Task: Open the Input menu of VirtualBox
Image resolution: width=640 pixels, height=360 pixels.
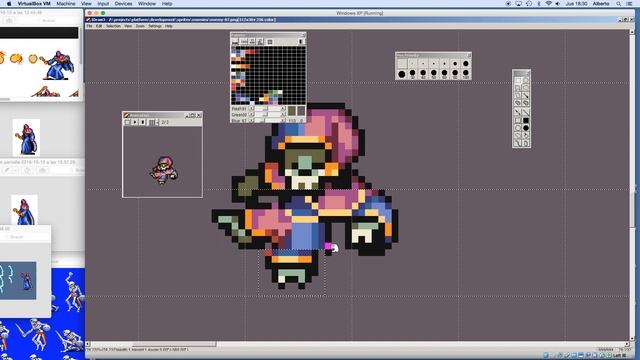Action: coord(103,3)
